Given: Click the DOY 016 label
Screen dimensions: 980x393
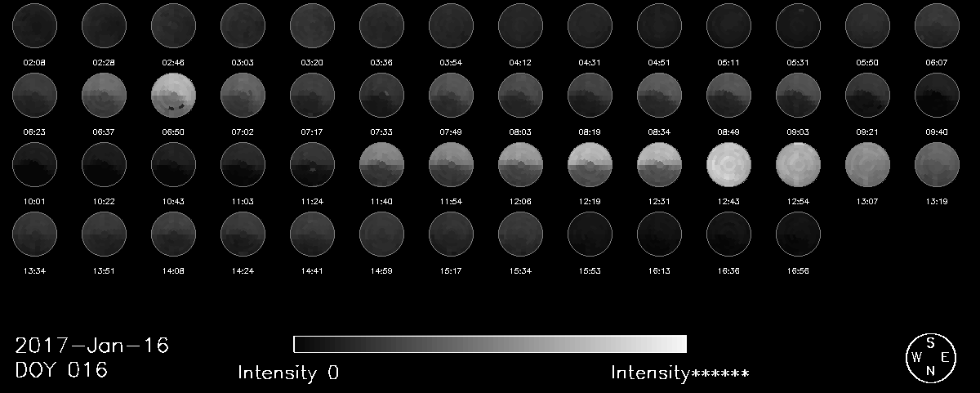Looking at the screenshot, I should [61, 370].
